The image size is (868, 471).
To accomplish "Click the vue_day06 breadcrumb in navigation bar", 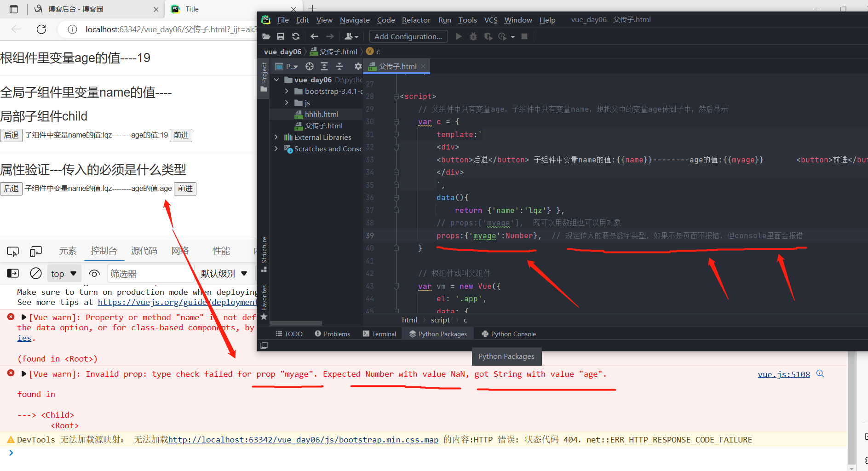I will click(x=282, y=52).
